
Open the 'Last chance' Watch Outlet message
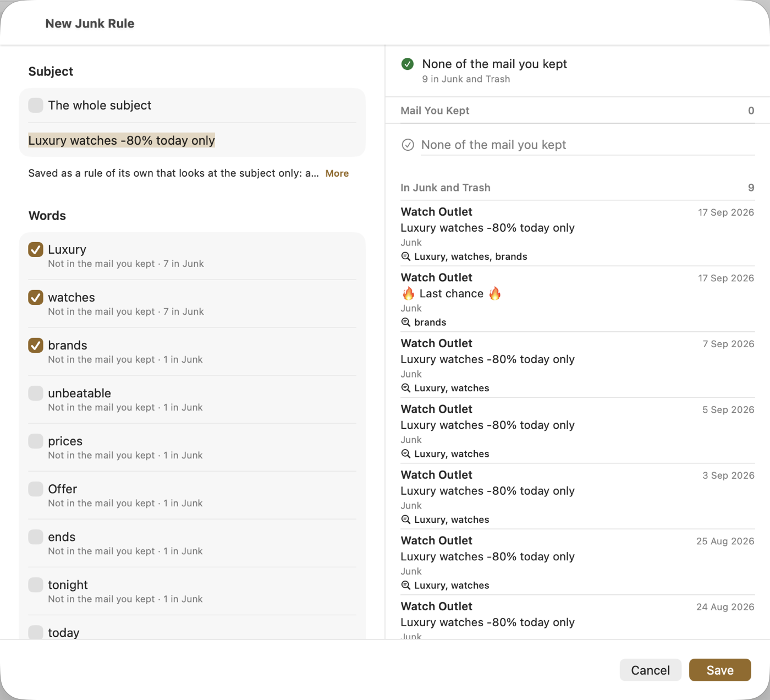[x=577, y=299]
